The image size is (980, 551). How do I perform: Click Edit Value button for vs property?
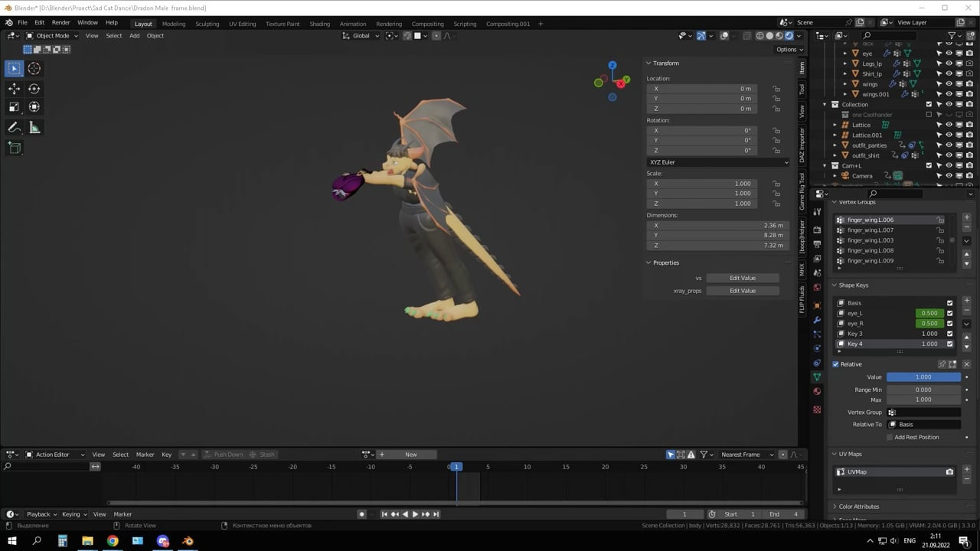click(x=743, y=278)
